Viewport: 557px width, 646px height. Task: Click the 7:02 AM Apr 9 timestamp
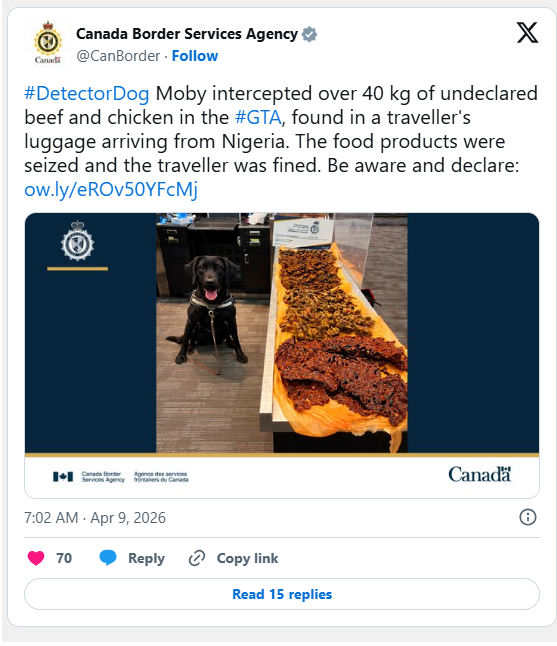[x=95, y=518]
